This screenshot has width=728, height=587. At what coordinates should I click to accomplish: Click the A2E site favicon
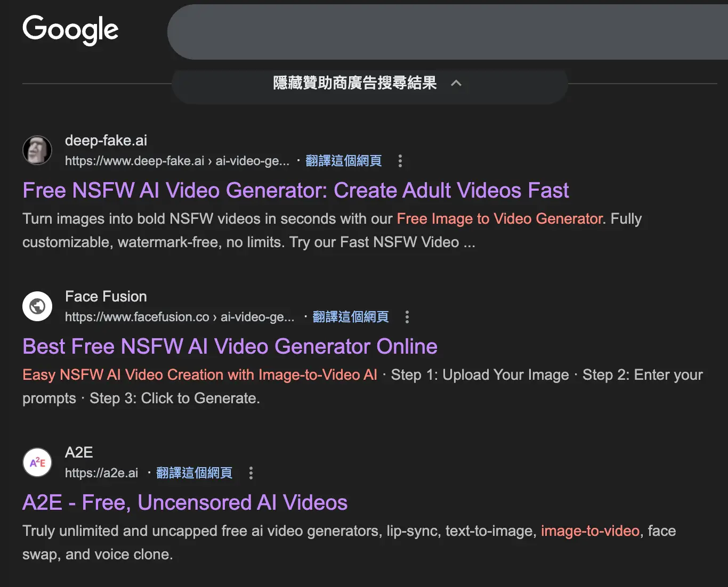pyautogui.click(x=37, y=462)
